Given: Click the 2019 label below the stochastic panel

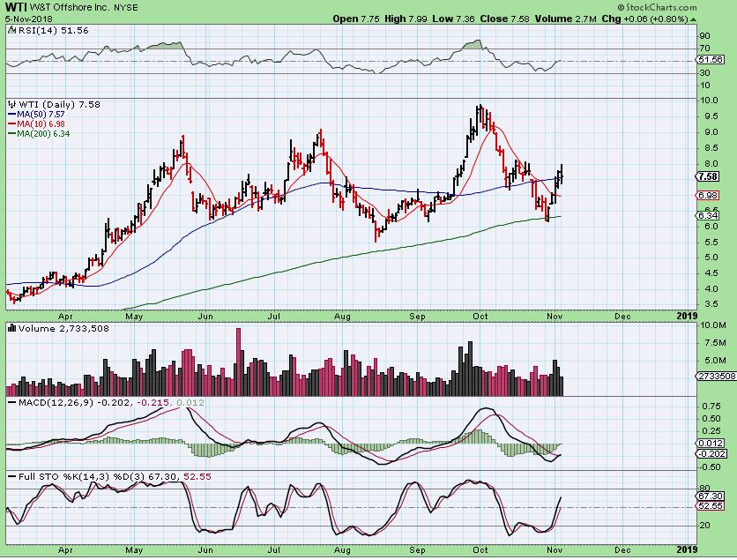Looking at the screenshot, I should click(x=687, y=549).
